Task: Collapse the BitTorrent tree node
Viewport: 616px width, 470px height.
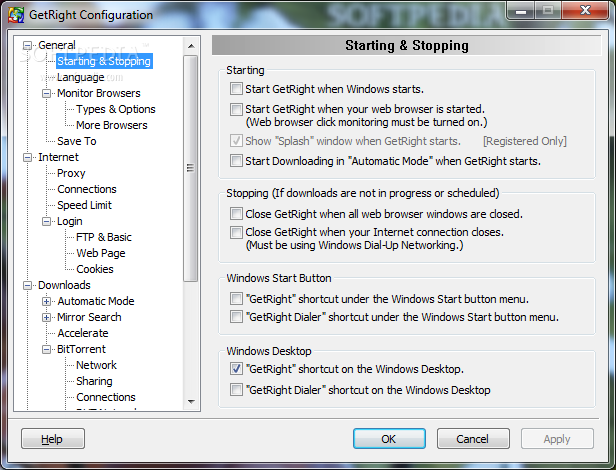Action: (46, 349)
